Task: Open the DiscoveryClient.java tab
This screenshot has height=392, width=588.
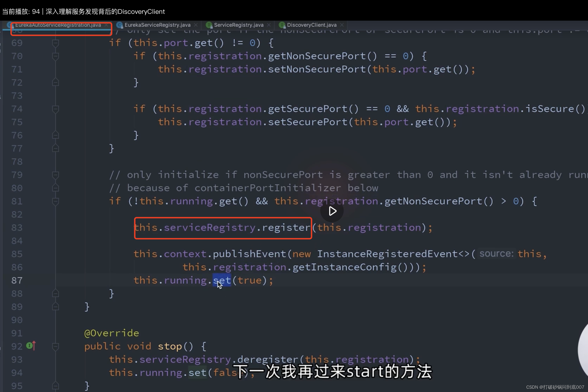Action: pos(312,25)
